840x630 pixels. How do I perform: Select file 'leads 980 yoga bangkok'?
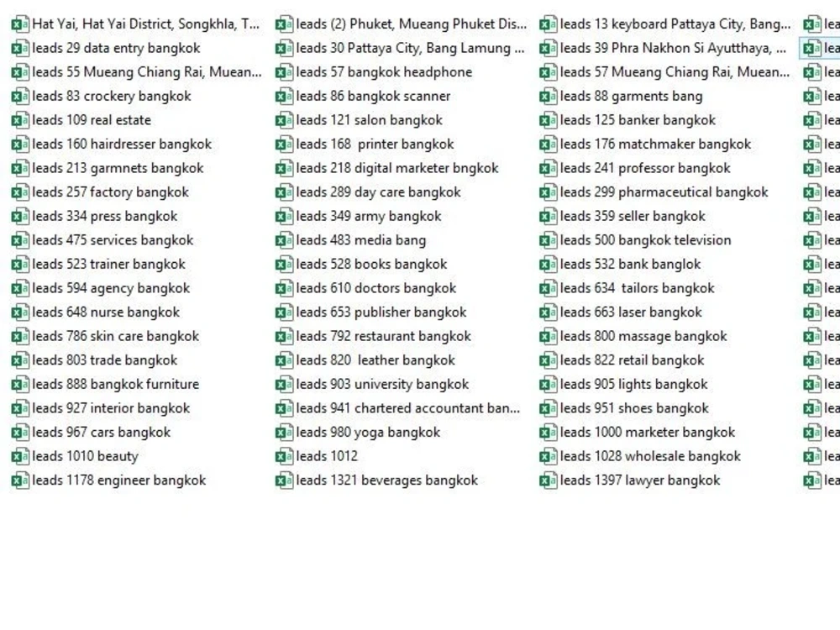pos(368,433)
